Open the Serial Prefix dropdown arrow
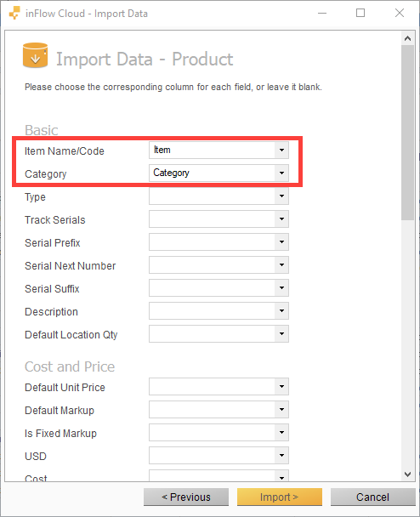Viewport: 420px width, 517px height. (x=281, y=242)
